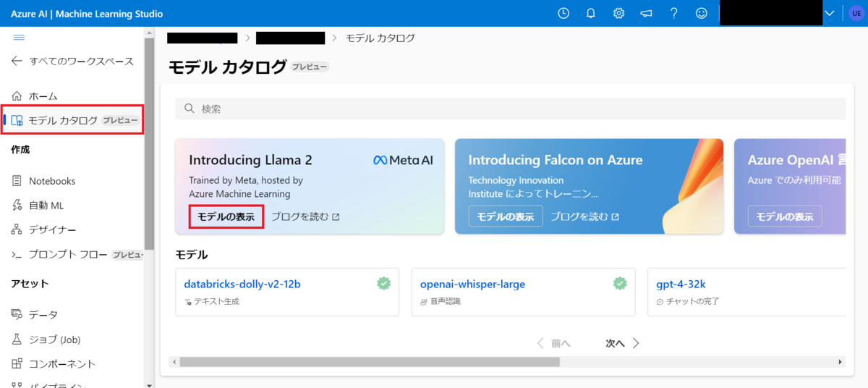Click モデルの表示 on Azure OpenAI card
868x388 pixels.
click(x=785, y=216)
